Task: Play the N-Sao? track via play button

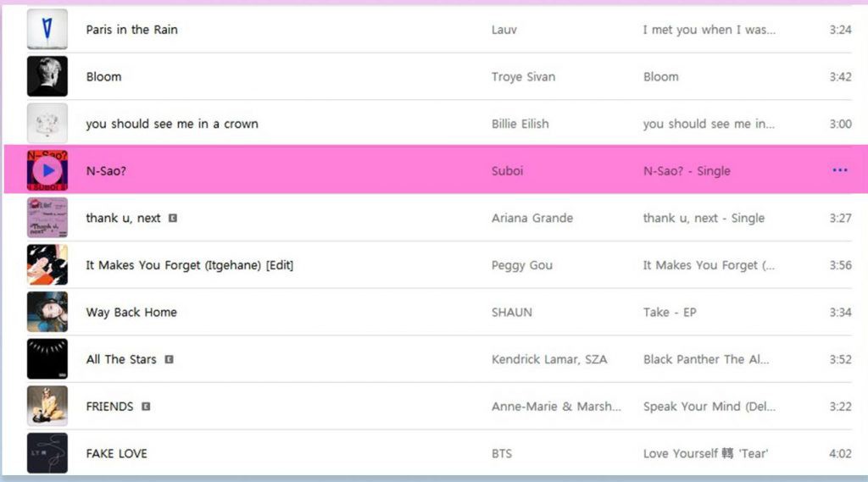Action: point(47,170)
